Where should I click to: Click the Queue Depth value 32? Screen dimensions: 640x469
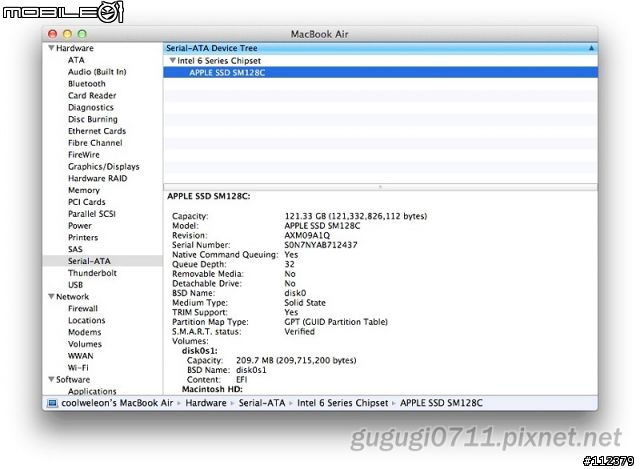[x=289, y=264]
